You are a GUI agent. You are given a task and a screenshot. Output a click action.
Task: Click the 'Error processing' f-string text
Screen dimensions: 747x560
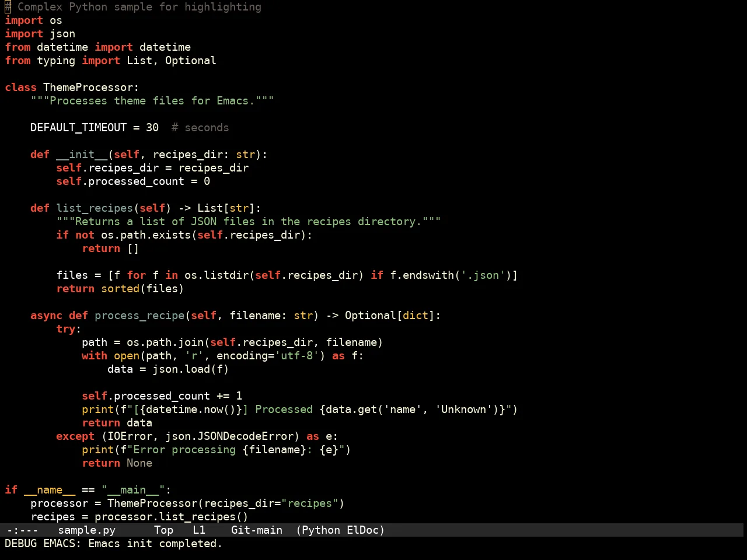click(184, 450)
